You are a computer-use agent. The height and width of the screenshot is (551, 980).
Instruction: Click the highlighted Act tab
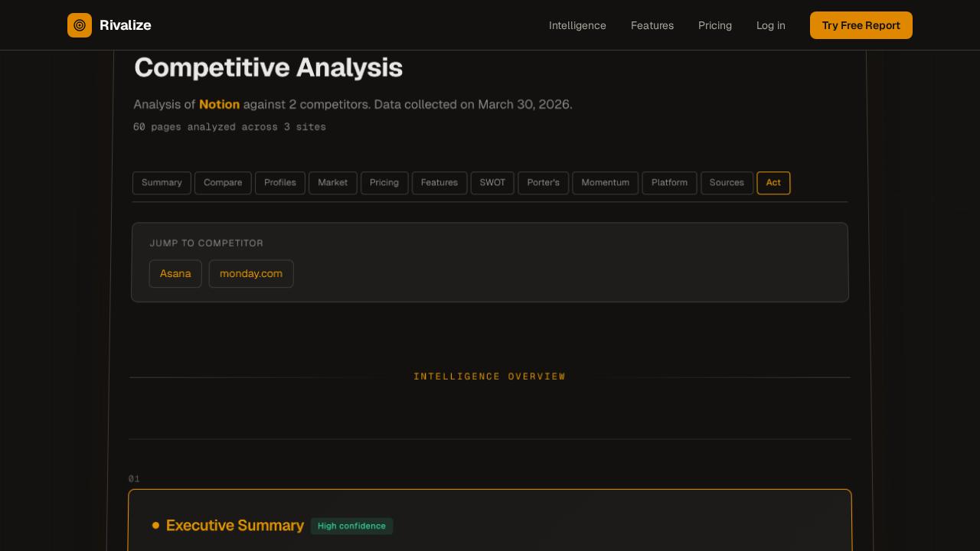773,183
